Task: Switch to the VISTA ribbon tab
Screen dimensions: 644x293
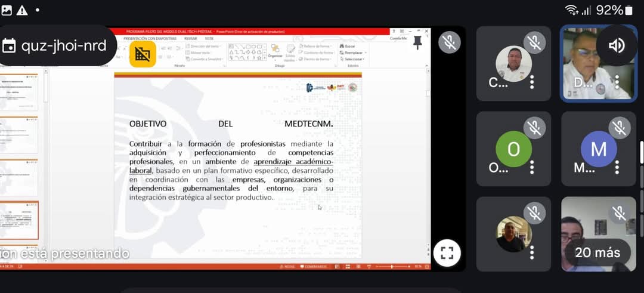Action: (209, 38)
